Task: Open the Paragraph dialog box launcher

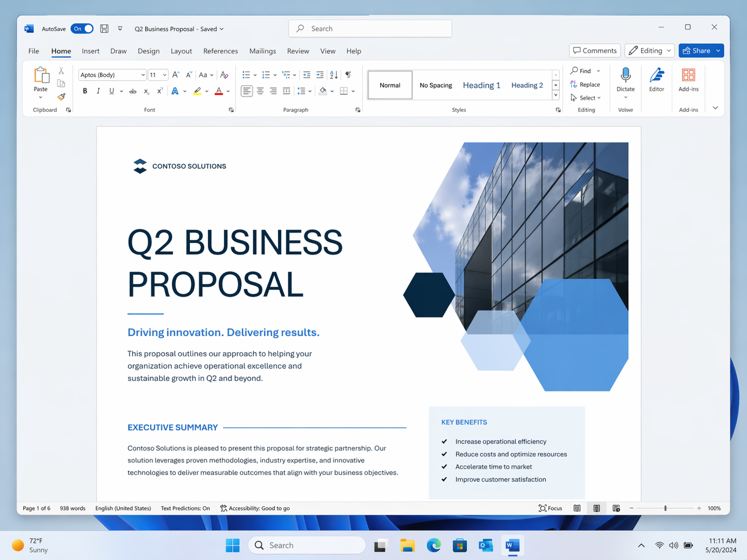Action: [358, 110]
